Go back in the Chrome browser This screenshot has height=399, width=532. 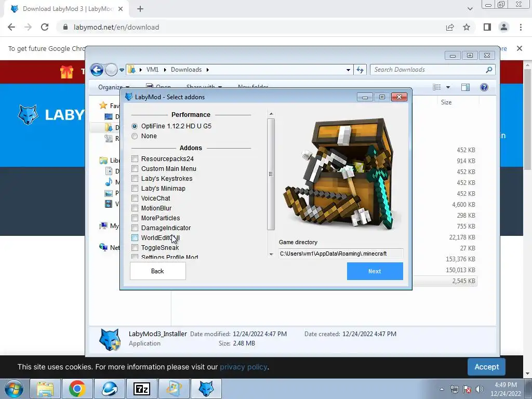[11, 27]
